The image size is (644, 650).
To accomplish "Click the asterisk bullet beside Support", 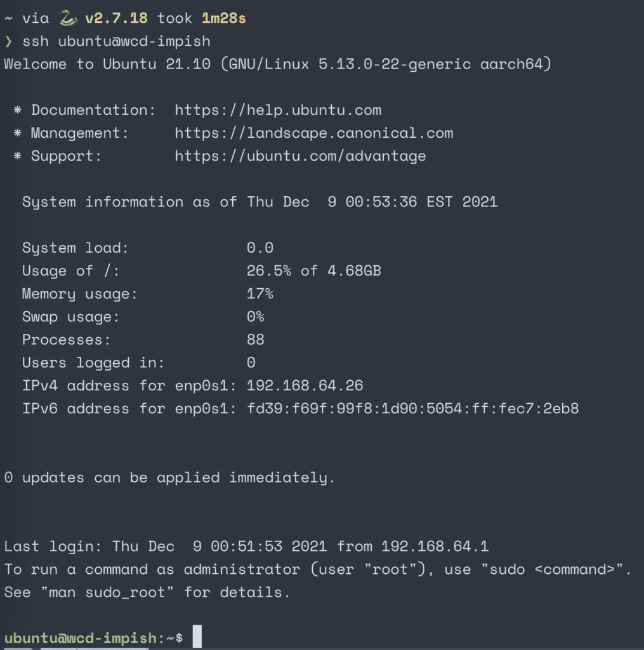I will (x=17, y=156).
